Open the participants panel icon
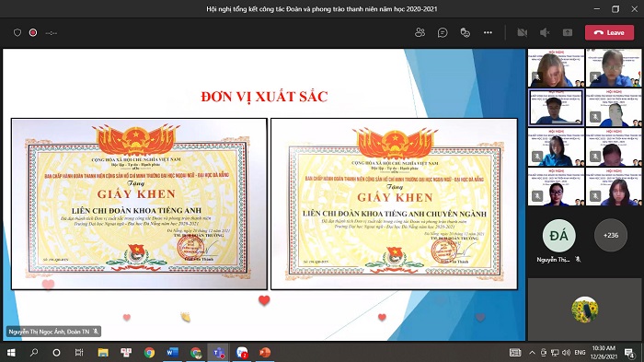 (420, 32)
